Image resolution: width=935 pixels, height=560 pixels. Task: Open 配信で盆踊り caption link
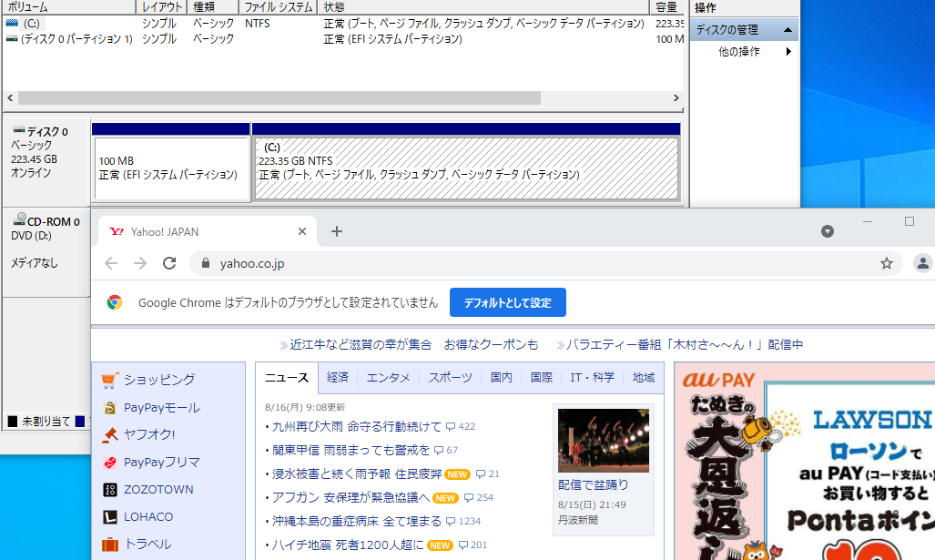click(594, 484)
